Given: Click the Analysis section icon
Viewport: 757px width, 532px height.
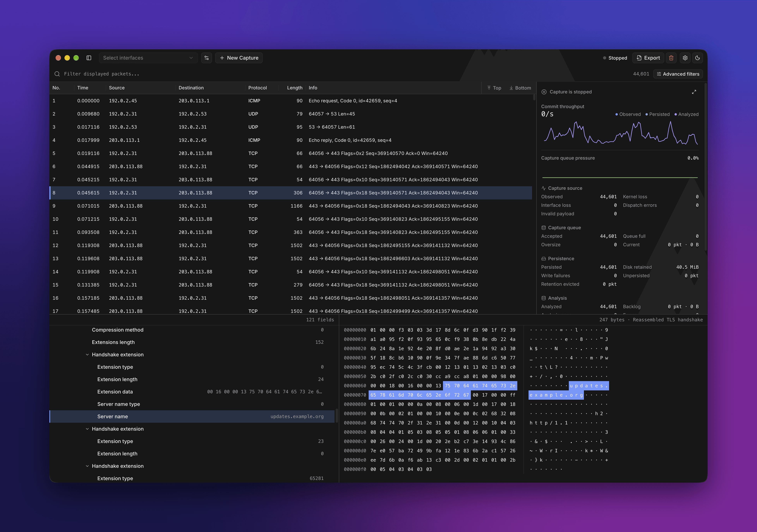Looking at the screenshot, I should [544, 298].
